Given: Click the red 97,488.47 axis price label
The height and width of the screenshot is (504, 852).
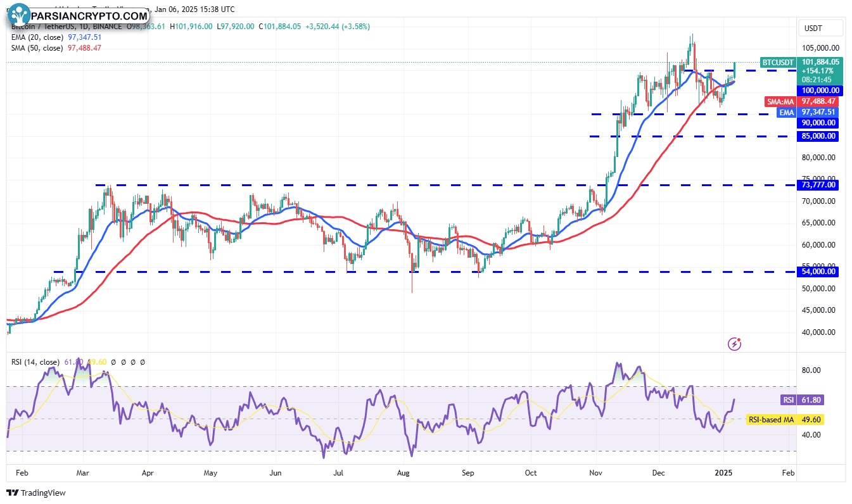Looking at the screenshot, I should click(818, 101).
